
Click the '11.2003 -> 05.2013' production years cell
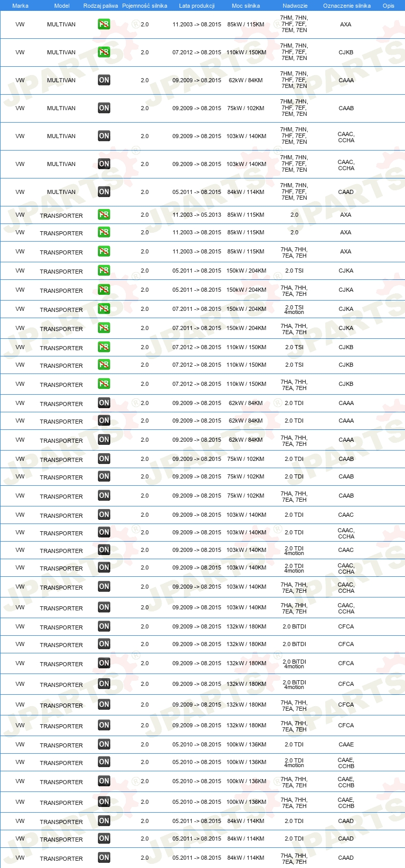[x=197, y=215]
